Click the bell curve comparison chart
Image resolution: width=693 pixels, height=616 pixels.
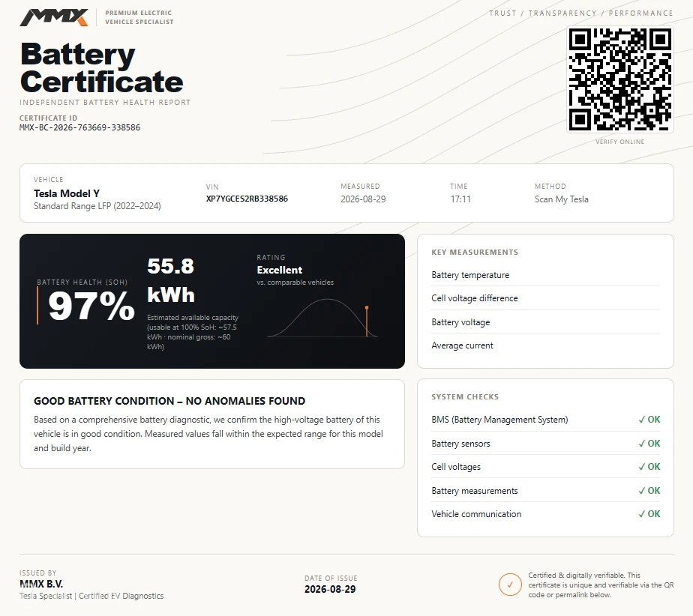pyautogui.click(x=322, y=318)
